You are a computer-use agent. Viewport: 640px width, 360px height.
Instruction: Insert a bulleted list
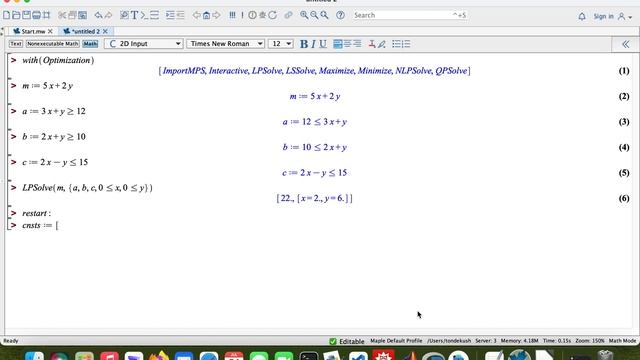tap(396, 44)
